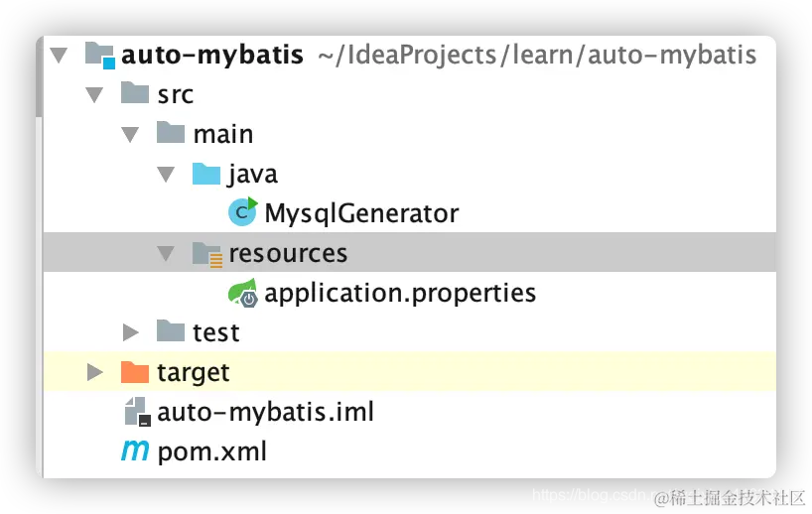The image size is (812, 514).
Task: Click the test folder icon
Action: click(x=171, y=330)
